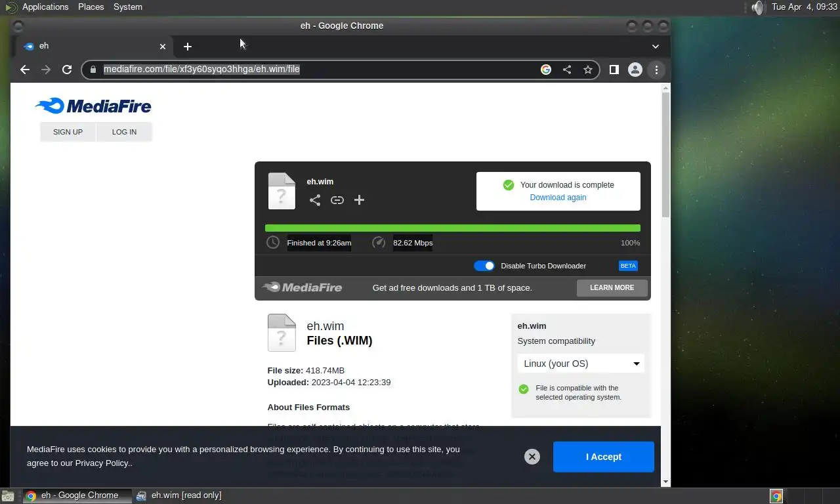Screen dimensions: 840x504
Task: Bookmark this page with the star
Action: click(x=588, y=70)
